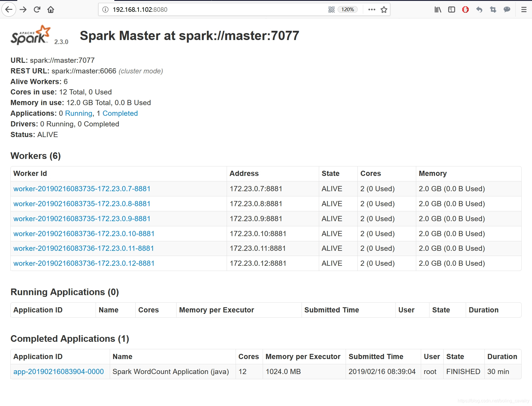Select the Alive Workers: 6 line
Viewport: 532px width, 406px height.
(39, 81)
